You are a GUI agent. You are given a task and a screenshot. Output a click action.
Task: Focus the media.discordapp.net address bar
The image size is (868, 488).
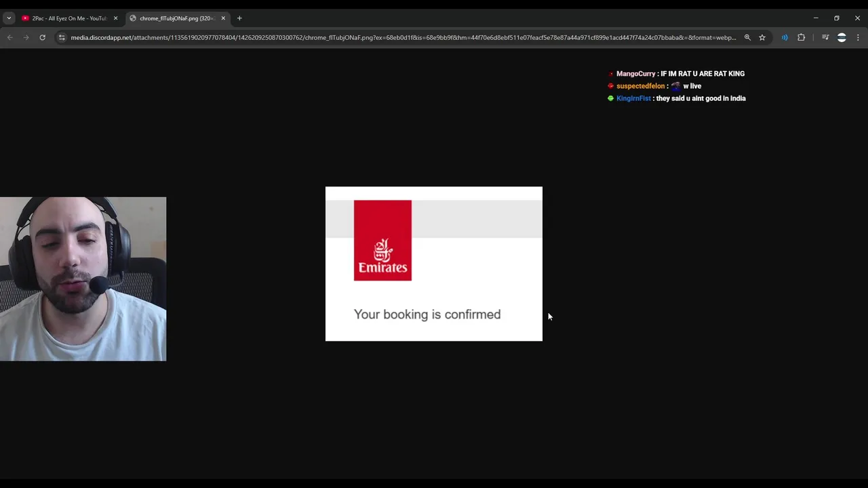403,37
